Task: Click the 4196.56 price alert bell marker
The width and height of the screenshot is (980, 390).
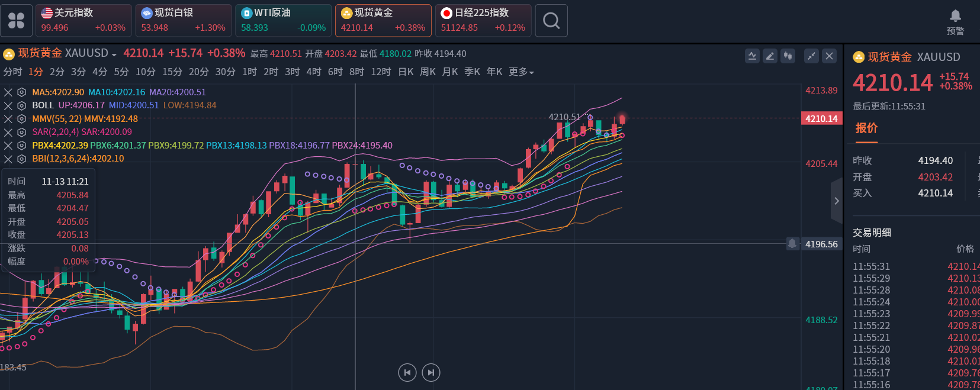Action: [792, 243]
